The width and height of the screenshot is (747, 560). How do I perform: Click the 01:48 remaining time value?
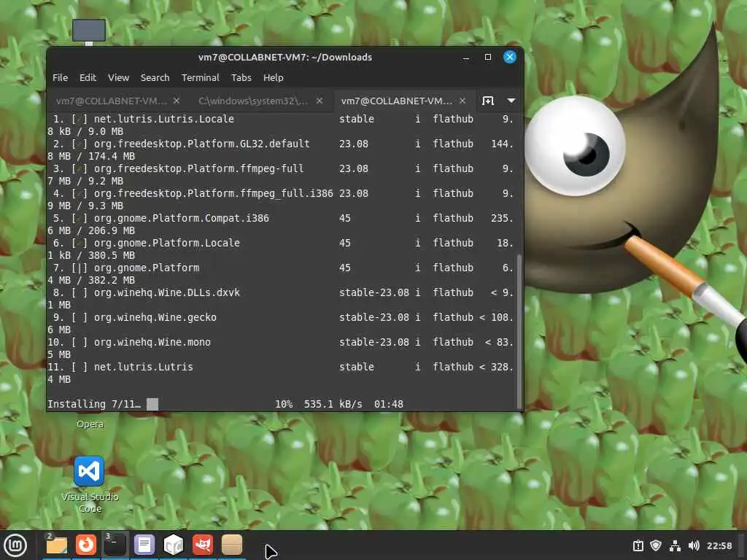pos(388,404)
